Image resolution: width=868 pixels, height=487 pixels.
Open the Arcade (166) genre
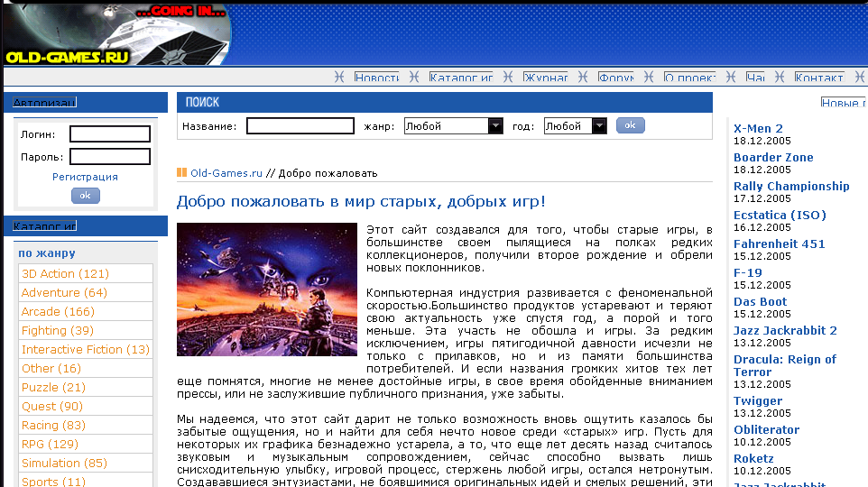click(x=58, y=311)
